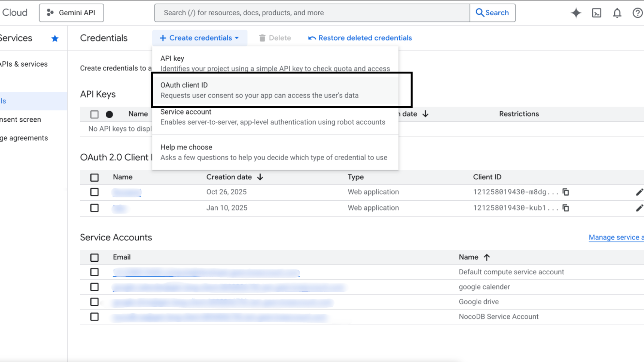The height and width of the screenshot is (362, 644).
Task: Edit the Oct 26 OAuth client with pencil icon
Action: click(x=639, y=192)
